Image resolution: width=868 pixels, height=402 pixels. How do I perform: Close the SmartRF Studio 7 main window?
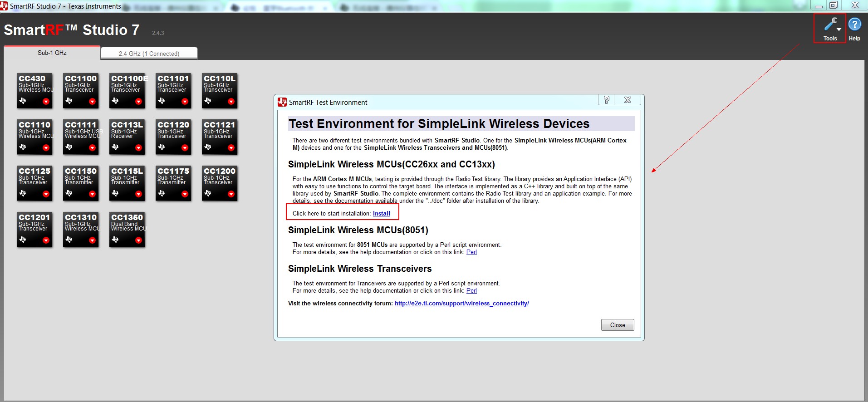click(855, 5)
